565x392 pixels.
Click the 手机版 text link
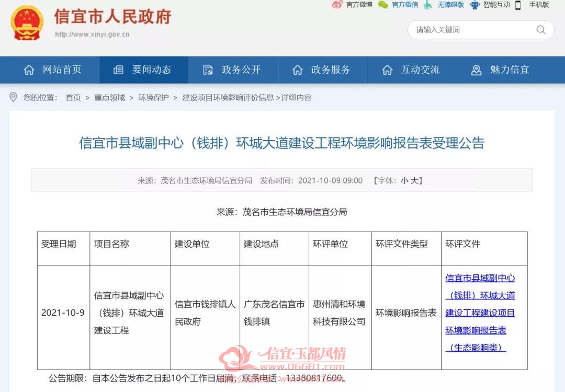pos(539,5)
